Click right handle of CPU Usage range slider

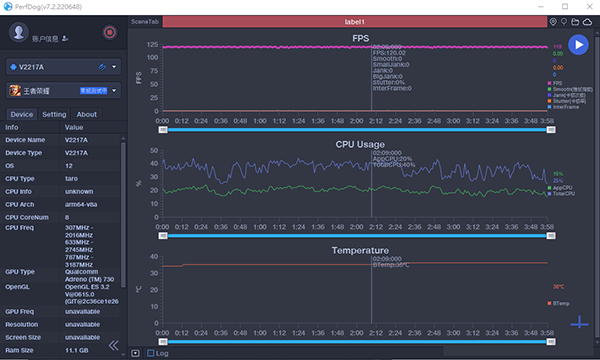pyautogui.click(x=551, y=236)
